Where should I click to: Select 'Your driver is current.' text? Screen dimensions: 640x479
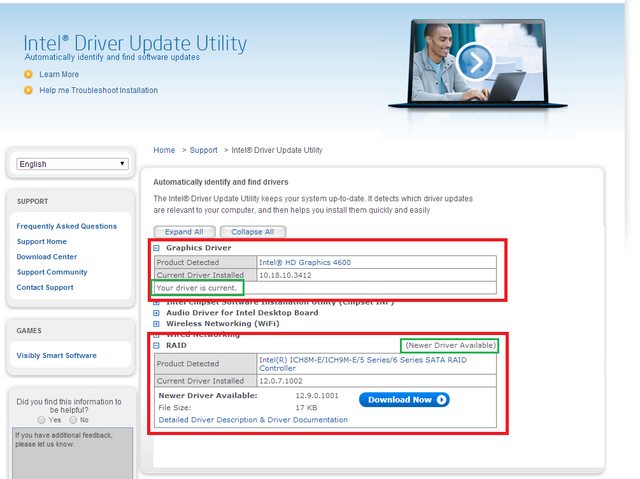click(x=197, y=288)
